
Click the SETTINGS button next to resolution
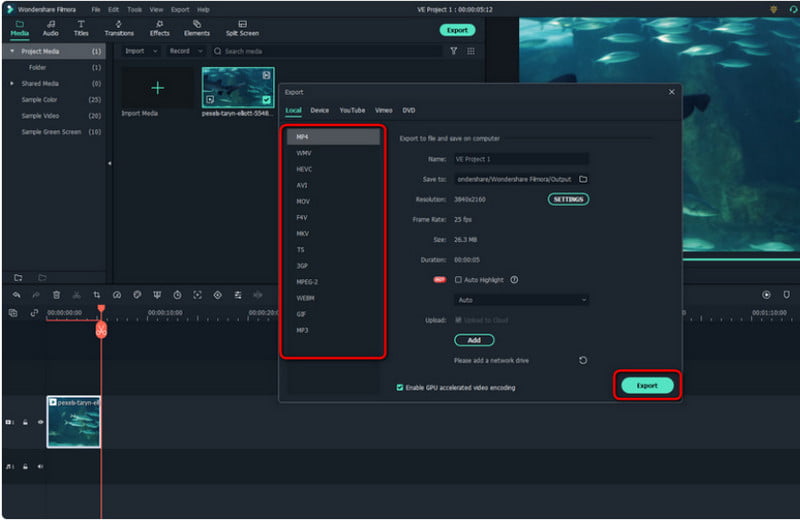coord(568,199)
